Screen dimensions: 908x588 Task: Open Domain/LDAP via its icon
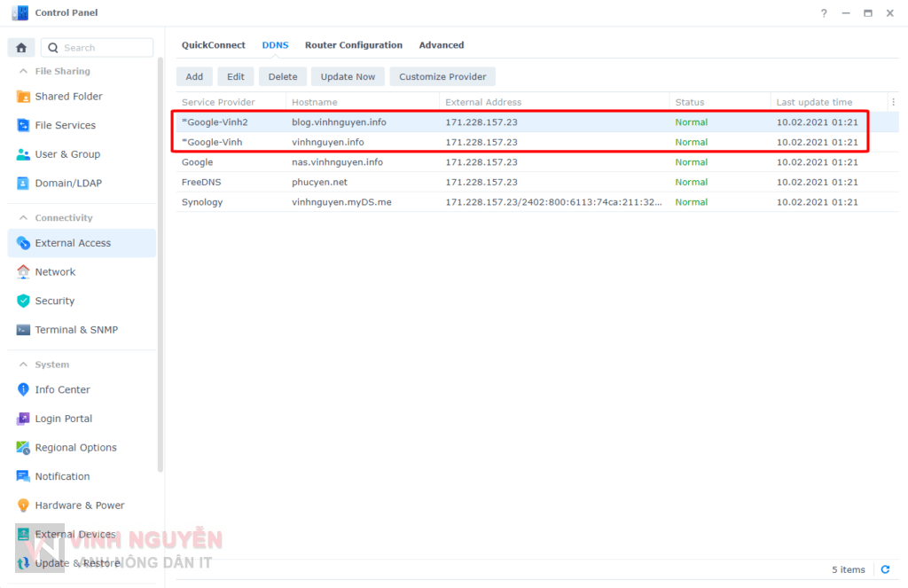(x=23, y=184)
